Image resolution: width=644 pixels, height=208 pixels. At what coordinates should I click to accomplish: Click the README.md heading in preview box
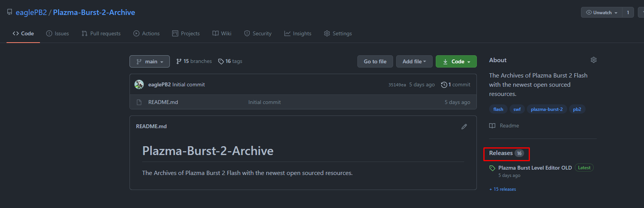(151, 126)
